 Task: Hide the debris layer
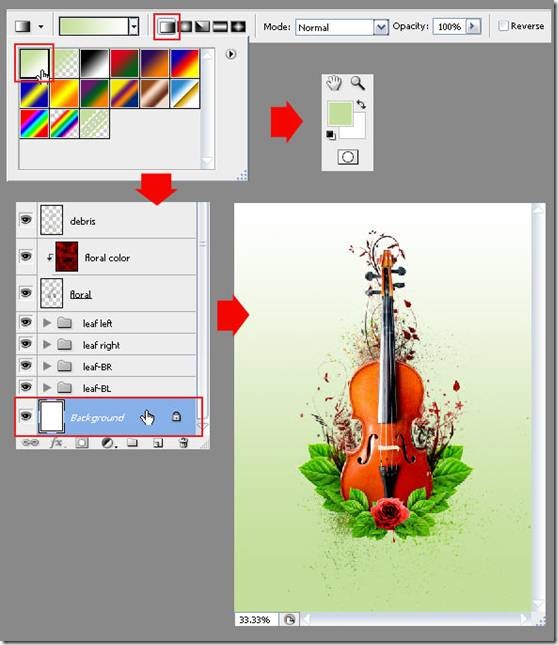tap(25, 220)
